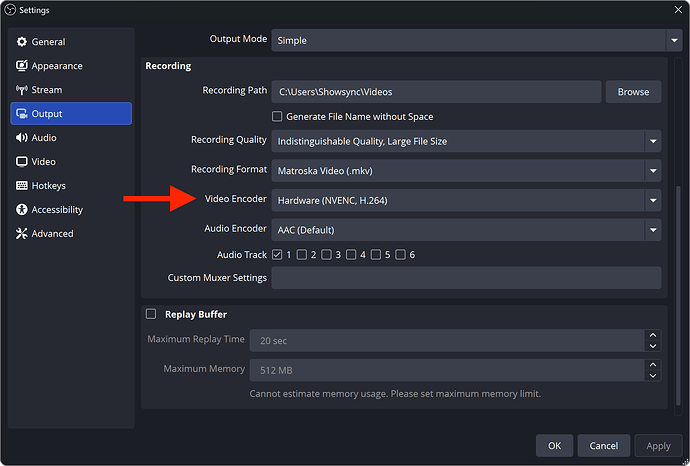This screenshot has height=466, width=690.
Task: Click the Custom Muxer Settings field
Action: click(466, 278)
